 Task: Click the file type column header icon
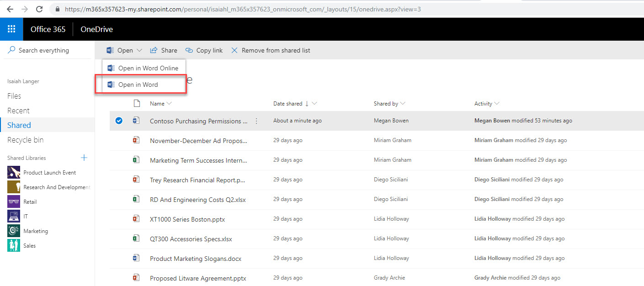[136, 103]
